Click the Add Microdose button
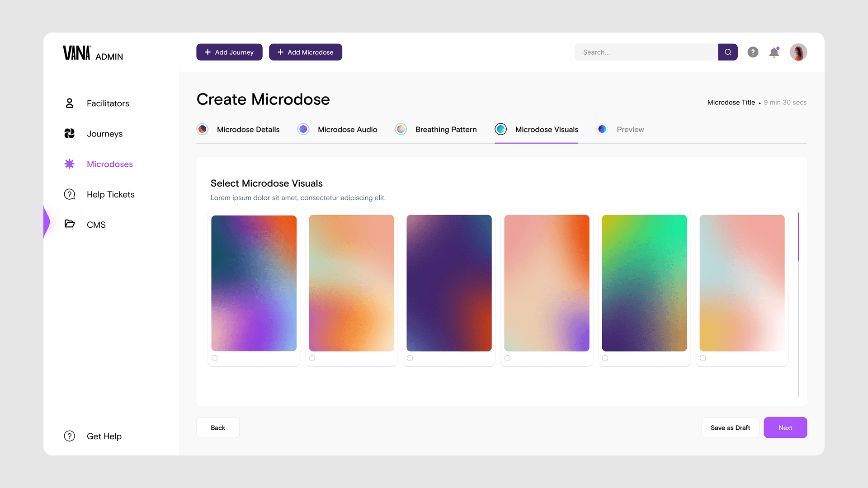Screen dimensions: 868x488 pyautogui.click(x=306, y=52)
